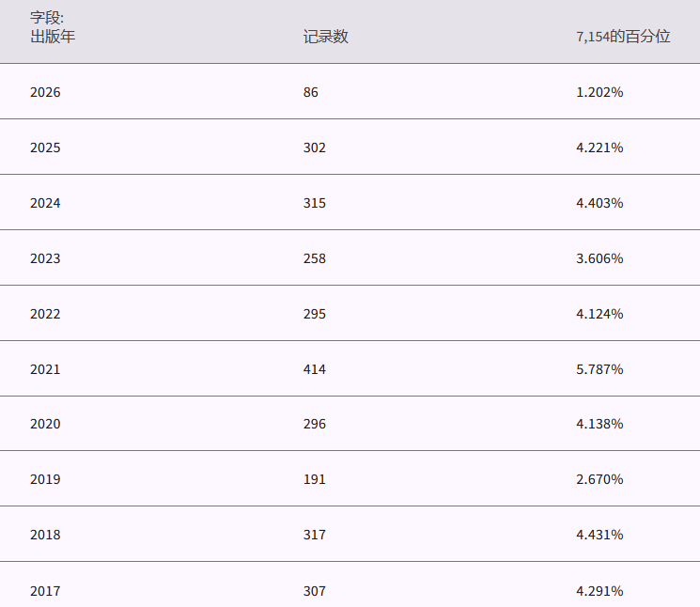
Task: Select the 2025 year row label
Action: [45, 148]
